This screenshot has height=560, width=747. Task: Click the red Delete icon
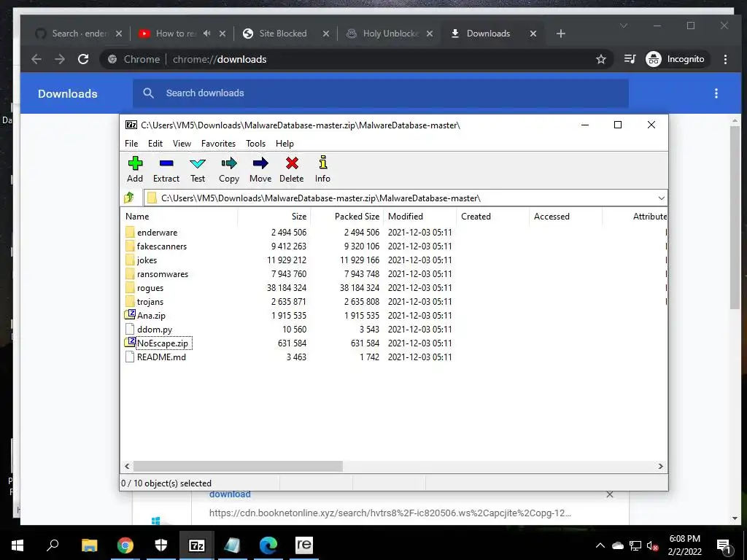[292, 169]
